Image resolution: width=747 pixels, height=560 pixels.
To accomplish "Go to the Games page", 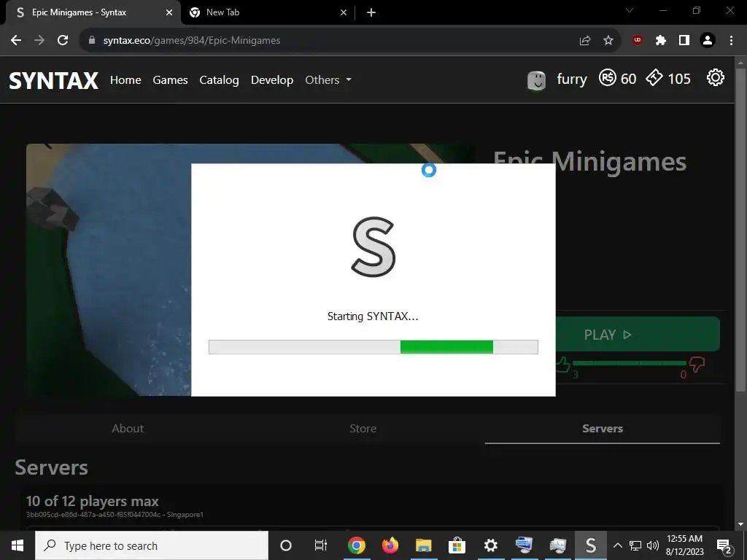I will pos(170,80).
